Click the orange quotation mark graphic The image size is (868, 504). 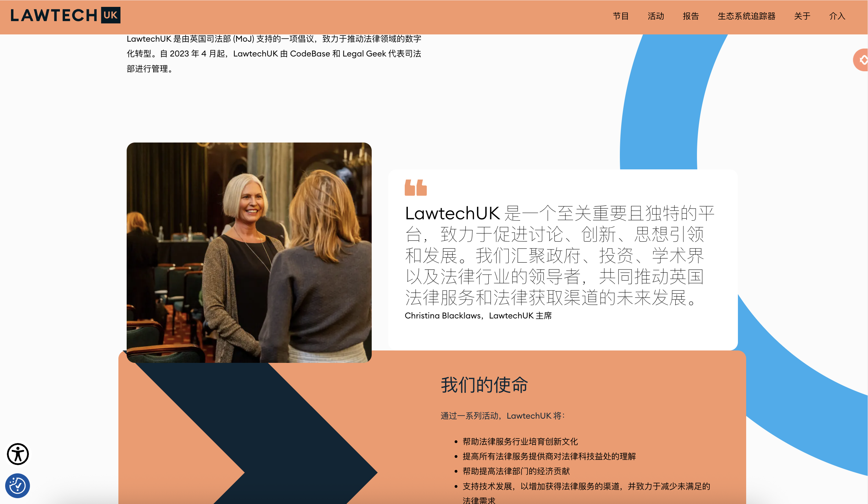416,188
